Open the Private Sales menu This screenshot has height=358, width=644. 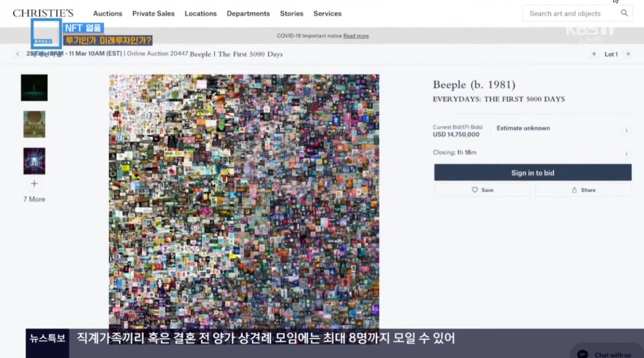153,14
